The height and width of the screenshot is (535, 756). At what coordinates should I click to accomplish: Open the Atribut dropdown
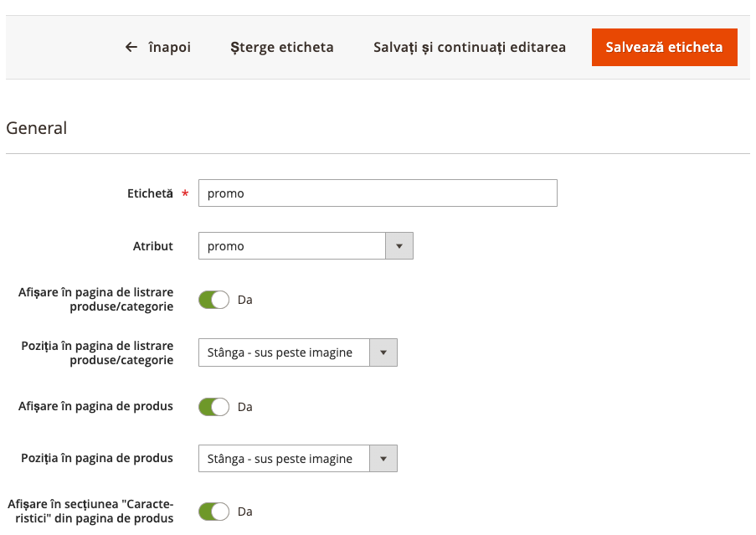tap(306, 246)
